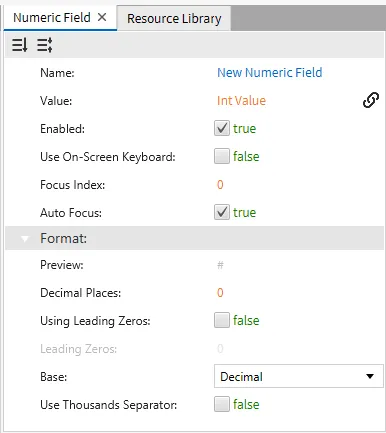Enable Use On-Screen Keyboard checkbox
The width and height of the screenshot is (386, 433).
(222, 156)
